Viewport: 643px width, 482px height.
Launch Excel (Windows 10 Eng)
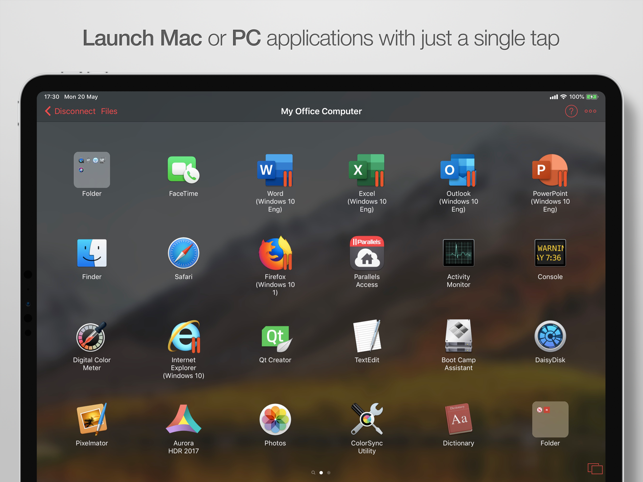367,170
